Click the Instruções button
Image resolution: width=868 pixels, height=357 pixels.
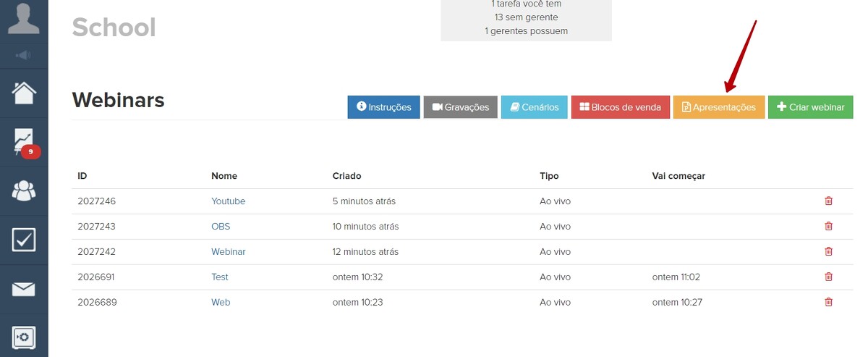click(383, 107)
